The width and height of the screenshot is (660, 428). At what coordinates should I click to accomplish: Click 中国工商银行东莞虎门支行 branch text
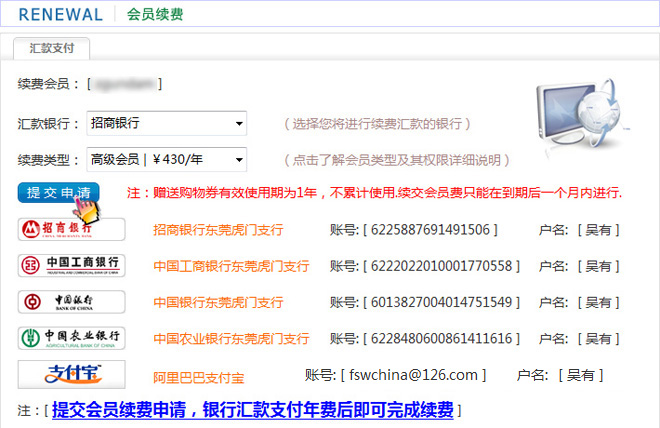231,266
